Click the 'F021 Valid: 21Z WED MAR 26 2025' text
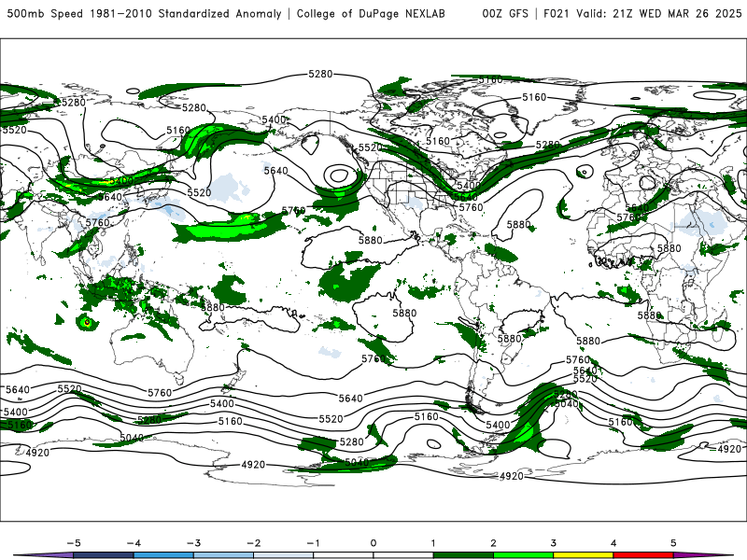 coord(642,14)
